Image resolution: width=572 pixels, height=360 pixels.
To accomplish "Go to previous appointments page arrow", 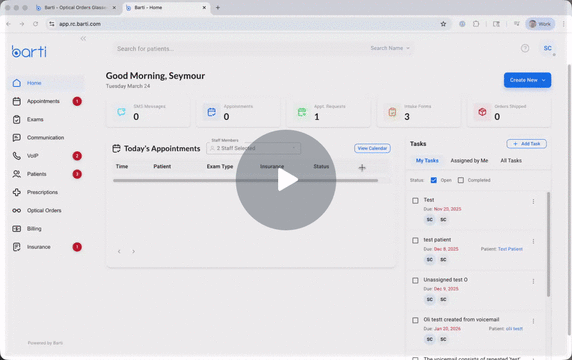I will click(119, 251).
